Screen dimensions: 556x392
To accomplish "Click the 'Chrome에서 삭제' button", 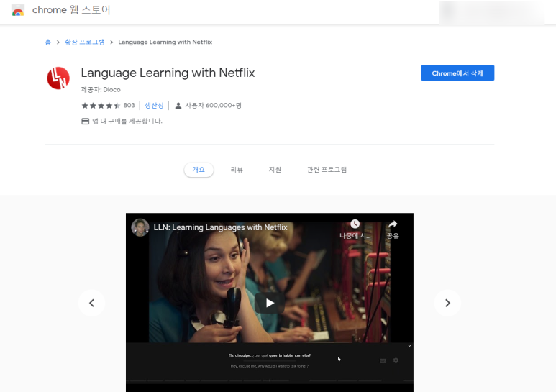I will point(457,73).
